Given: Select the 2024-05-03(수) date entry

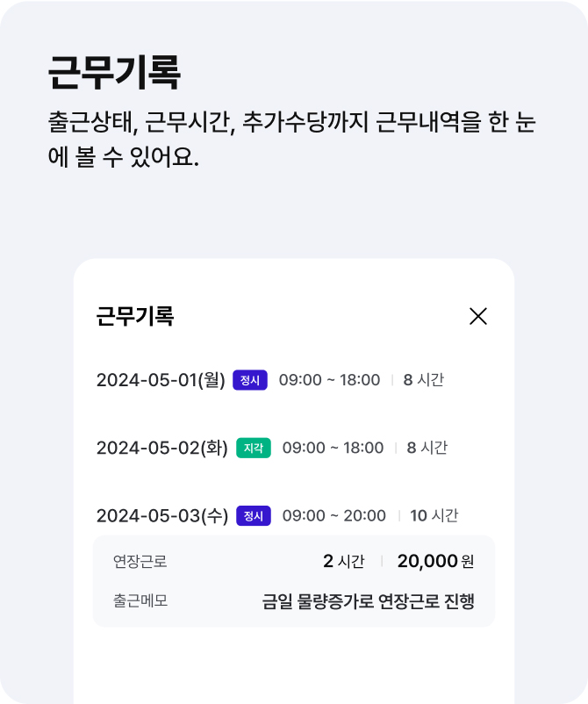Looking at the screenshot, I should [x=162, y=515].
